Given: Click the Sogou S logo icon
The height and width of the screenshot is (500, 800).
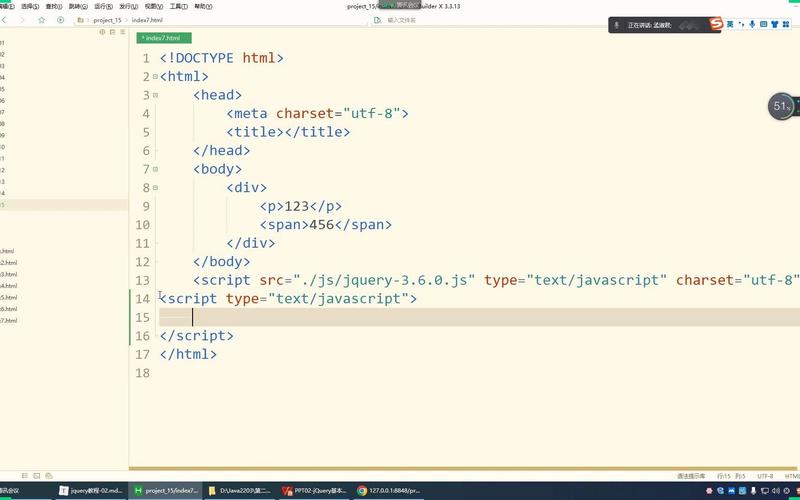Looking at the screenshot, I should point(716,23).
